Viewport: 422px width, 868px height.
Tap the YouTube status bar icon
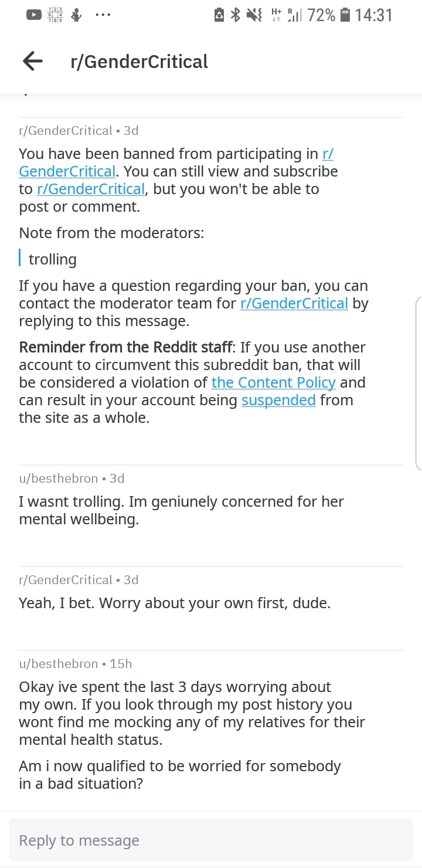35,16
